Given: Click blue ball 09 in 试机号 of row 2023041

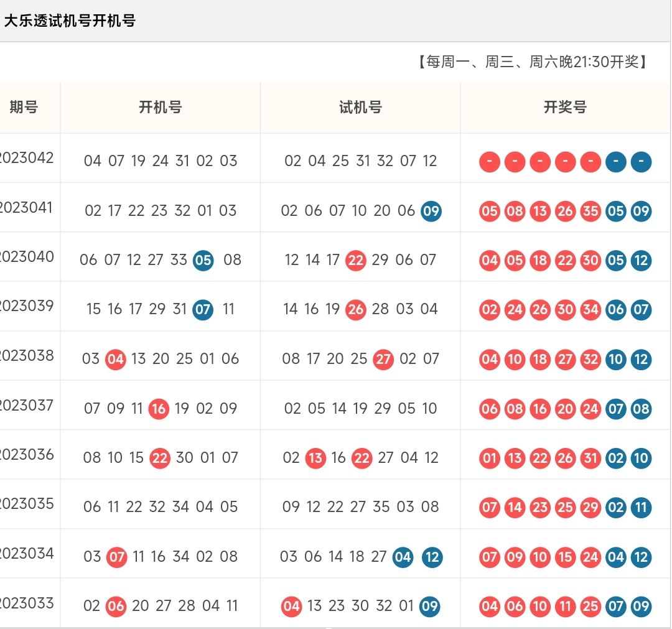Looking at the screenshot, I should [x=431, y=211].
